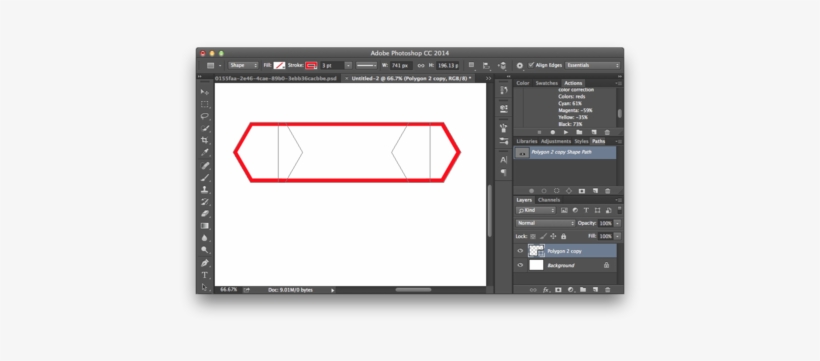The height and width of the screenshot is (361, 820).
Task: Delete current path trash icon
Action: click(607, 191)
